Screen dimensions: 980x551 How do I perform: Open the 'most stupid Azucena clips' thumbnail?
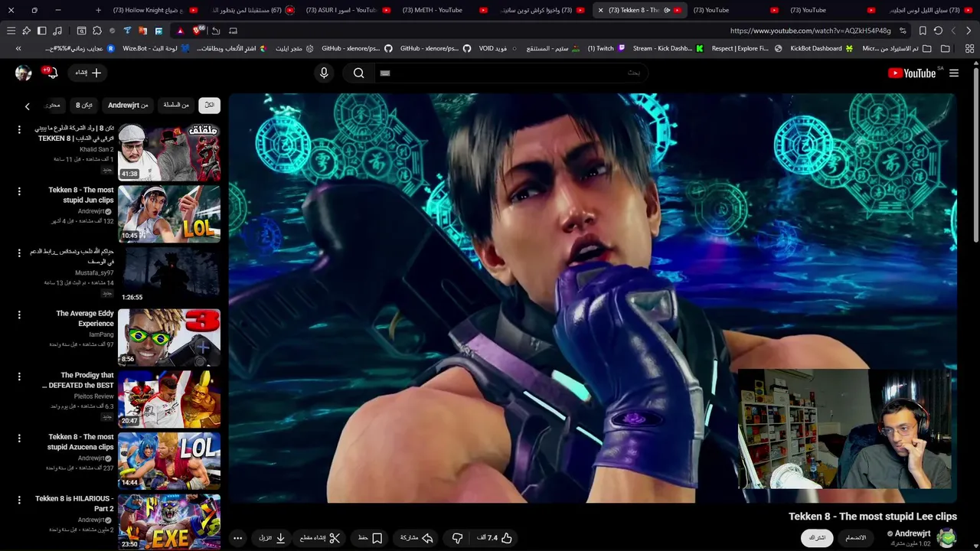coord(169,461)
